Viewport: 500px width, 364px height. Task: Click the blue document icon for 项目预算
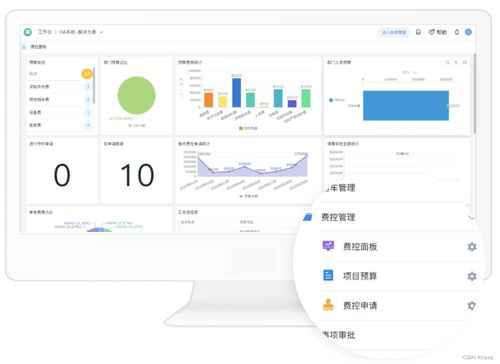tap(328, 275)
